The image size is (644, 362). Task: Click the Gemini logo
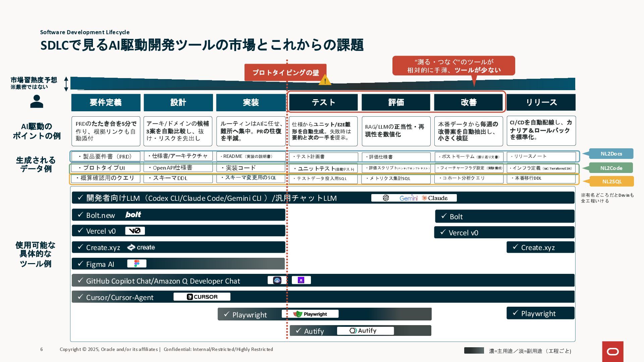(x=409, y=198)
